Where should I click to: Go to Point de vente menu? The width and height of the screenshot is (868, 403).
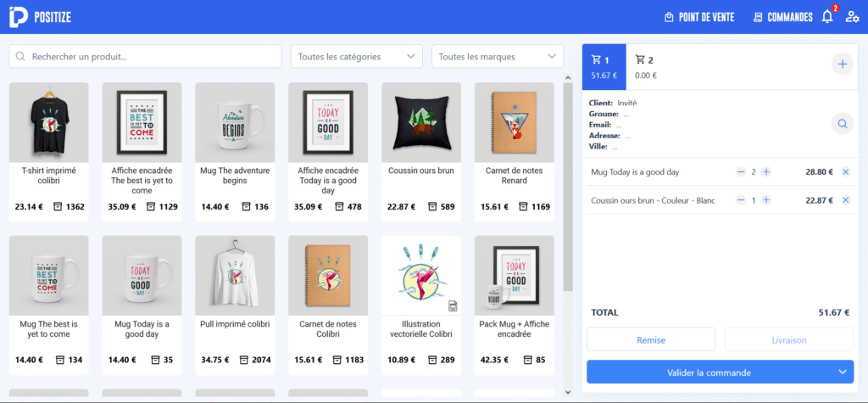699,17
